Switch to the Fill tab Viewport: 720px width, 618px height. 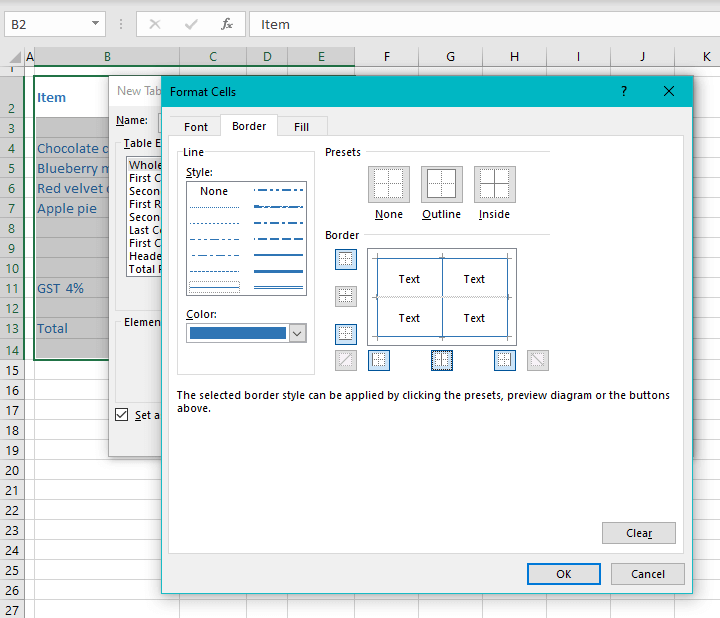click(301, 127)
